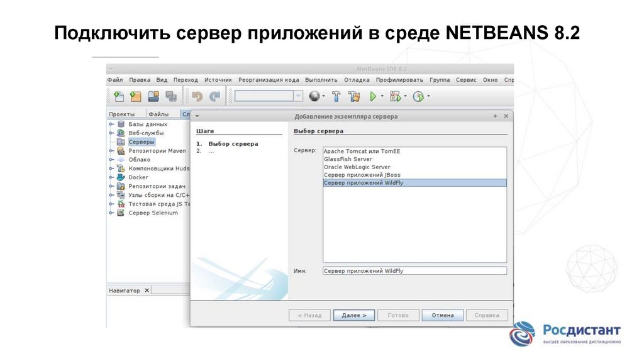Click the Справка button
This screenshot has height=361, width=644.
pyautogui.click(x=487, y=316)
